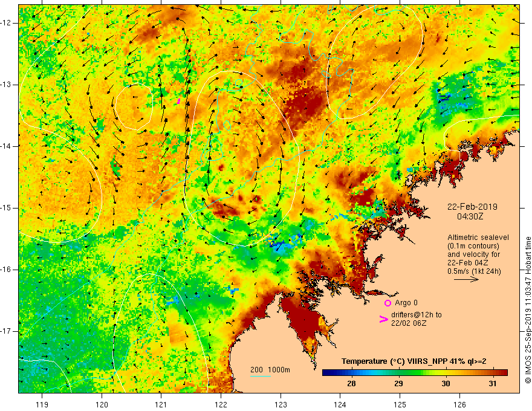Click the longitude axis label 124
The width and height of the screenshot is (532, 411).
point(340,404)
